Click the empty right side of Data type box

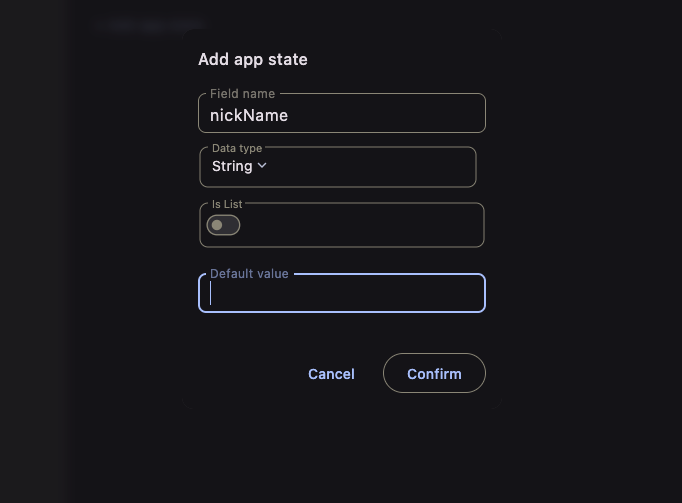[370, 167]
